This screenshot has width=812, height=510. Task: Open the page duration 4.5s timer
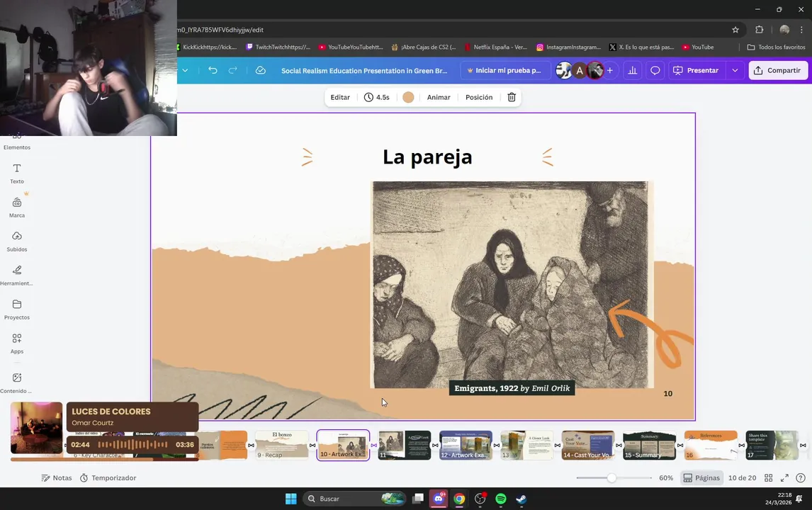click(377, 97)
